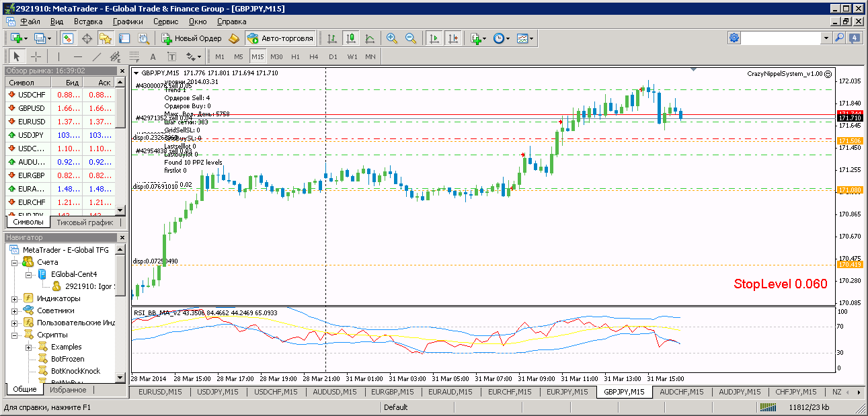Click the Navigator scrollbar down arrow
The image size is (868, 416).
click(x=121, y=378)
